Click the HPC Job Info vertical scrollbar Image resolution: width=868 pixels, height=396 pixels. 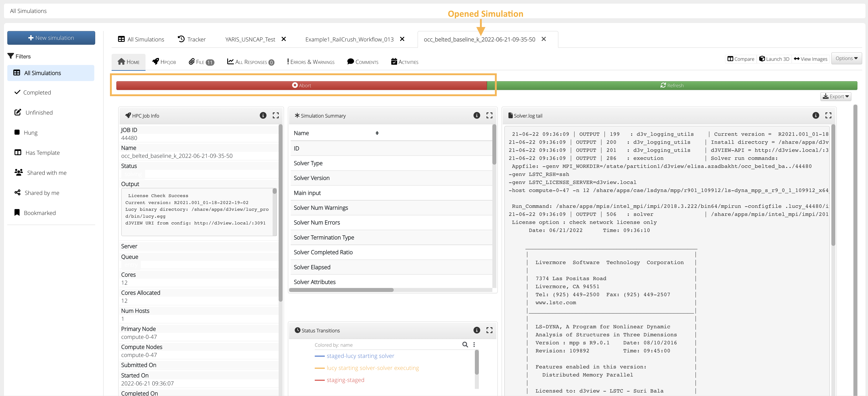click(x=280, y=213)
